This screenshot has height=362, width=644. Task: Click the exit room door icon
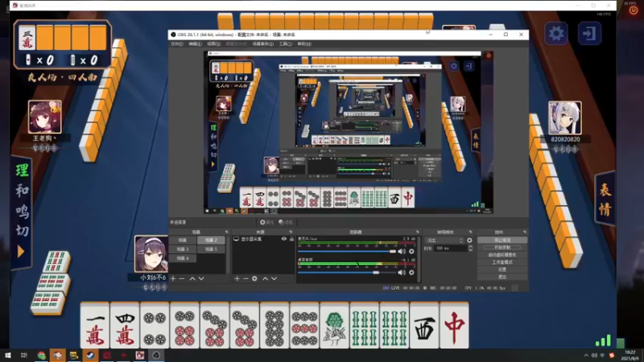point(589,33)
